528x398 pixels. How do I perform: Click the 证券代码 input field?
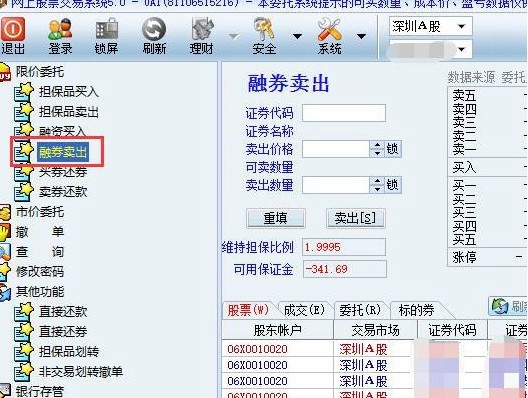point(344,113)
